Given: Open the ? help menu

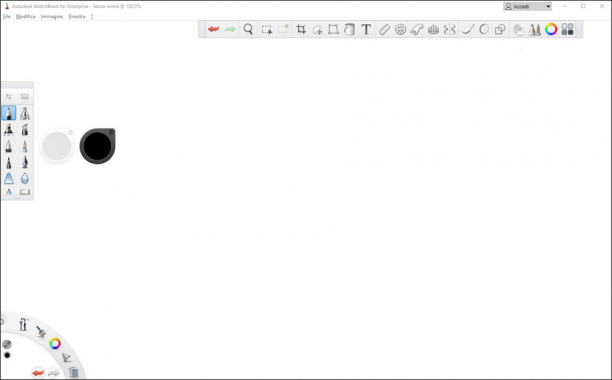Looking at the screenshot, I should (x=92, y=16).
